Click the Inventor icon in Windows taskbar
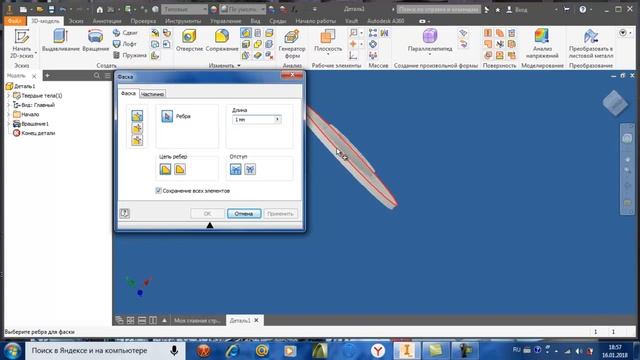Screen dimensions: 640x360 click(x=407, y=350)
